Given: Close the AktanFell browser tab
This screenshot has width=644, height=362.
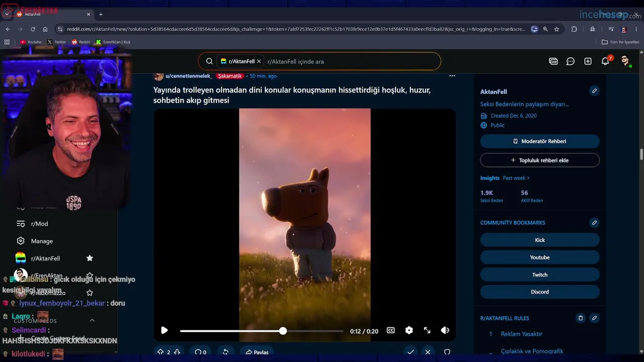Looking at the screenshot, I should pyautogui.click(x=89, y=14).
